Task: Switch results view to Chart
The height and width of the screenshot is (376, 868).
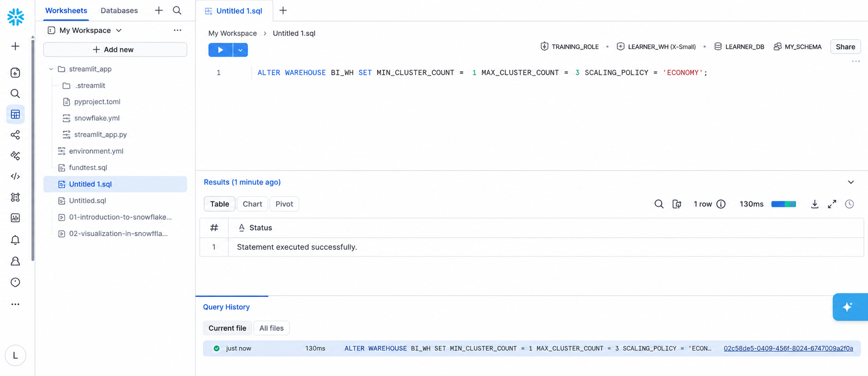Action: pos(252,204)
